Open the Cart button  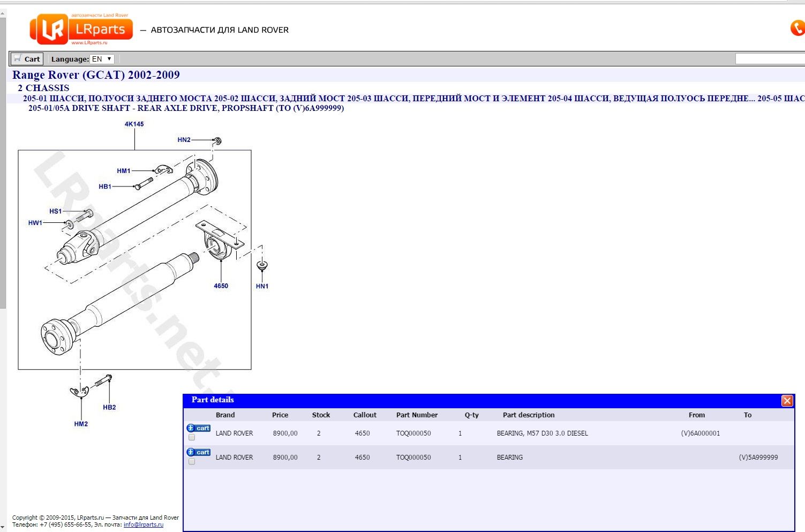[27, 59]
